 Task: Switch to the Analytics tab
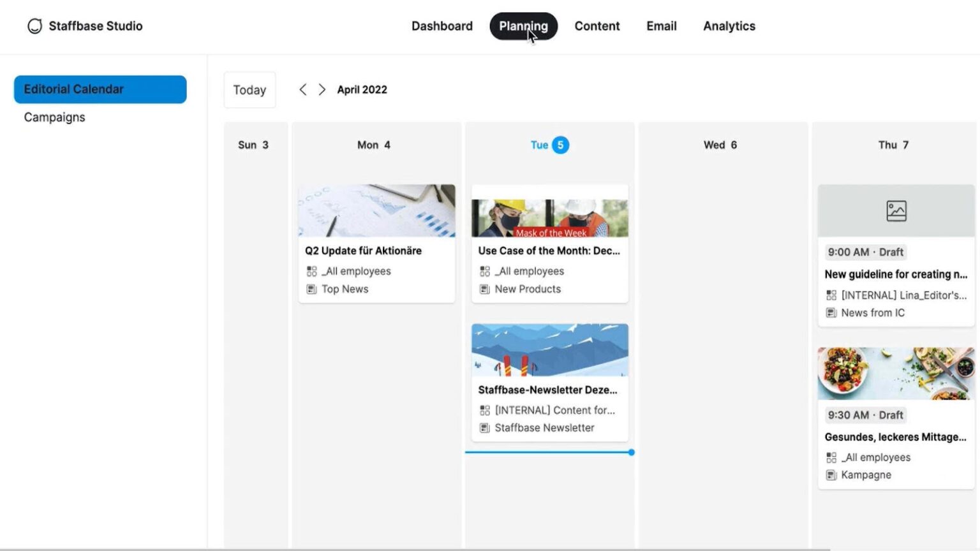[729, 26]
